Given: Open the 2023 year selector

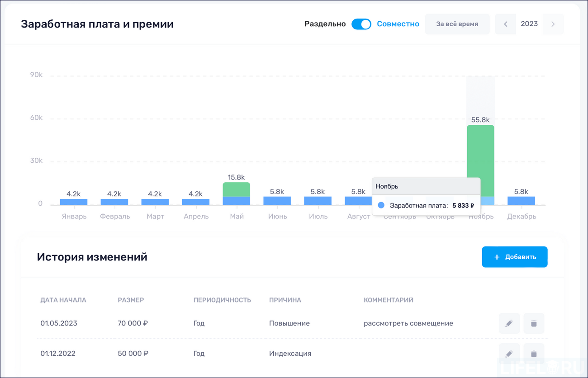Looking at the screenshot, I should pos(529,24).
